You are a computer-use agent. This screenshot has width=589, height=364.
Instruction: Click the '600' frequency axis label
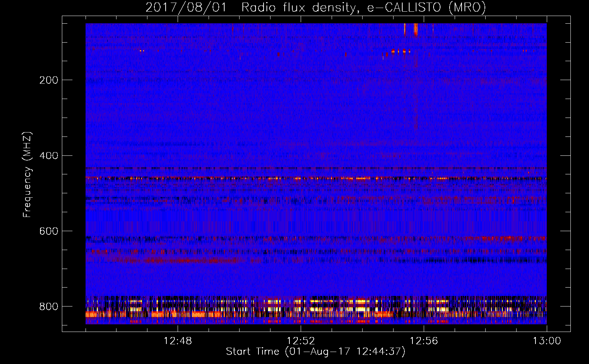[x=49, y=232]
